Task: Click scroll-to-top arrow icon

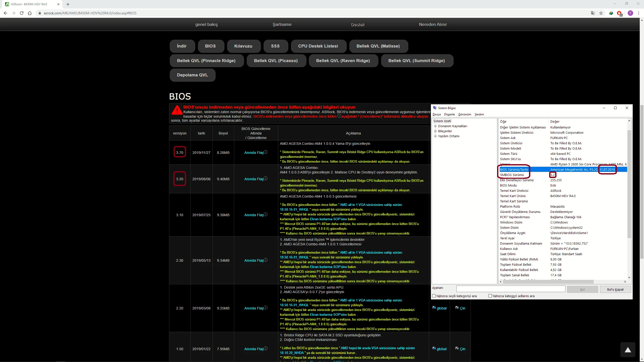Action: (x=628, y=350)
